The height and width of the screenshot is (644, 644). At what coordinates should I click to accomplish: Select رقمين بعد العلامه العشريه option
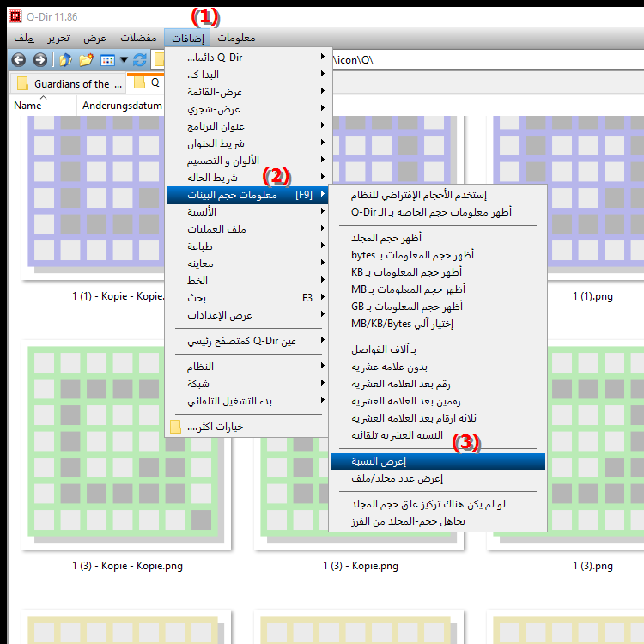pos(438,401)
